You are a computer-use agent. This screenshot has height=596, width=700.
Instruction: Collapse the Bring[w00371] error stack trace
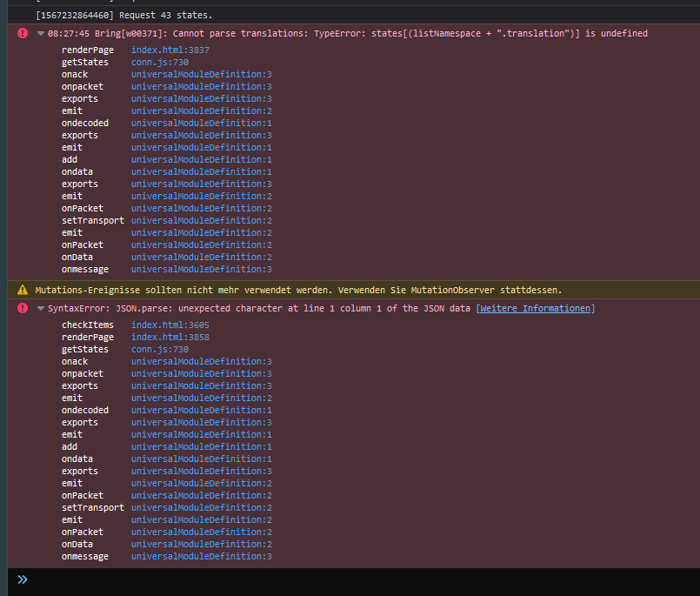(x=41, y=34)
